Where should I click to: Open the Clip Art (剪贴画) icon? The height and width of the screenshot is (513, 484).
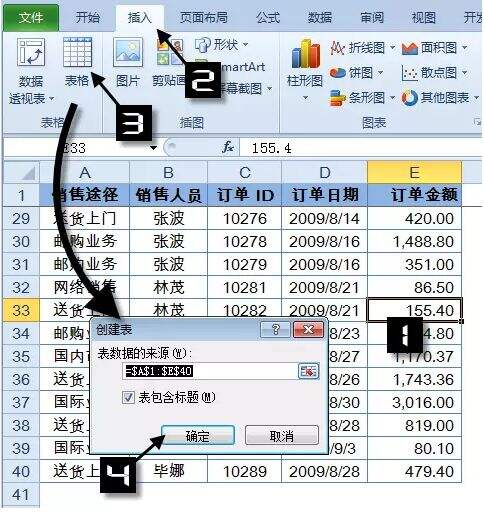[171, 52]
